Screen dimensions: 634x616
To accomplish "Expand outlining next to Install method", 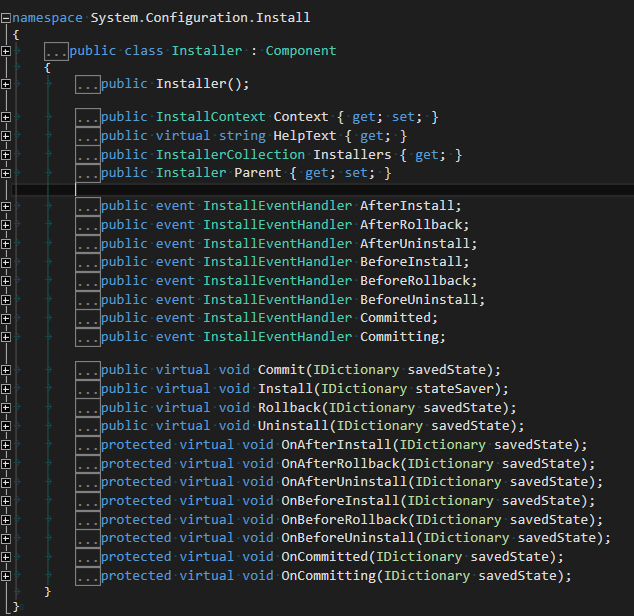I will (6, 389).
